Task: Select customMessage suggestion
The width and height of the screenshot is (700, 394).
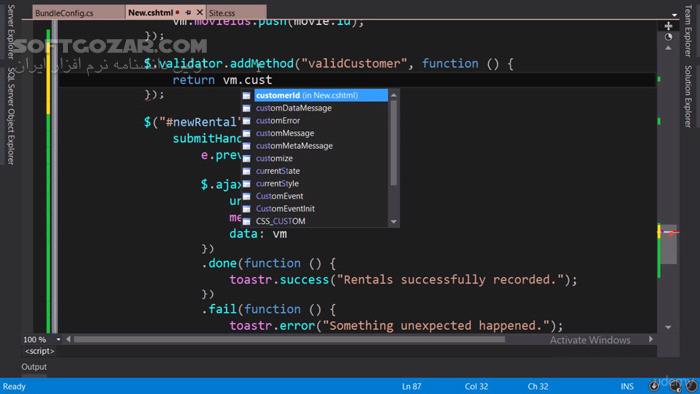Action: point(285,133)
